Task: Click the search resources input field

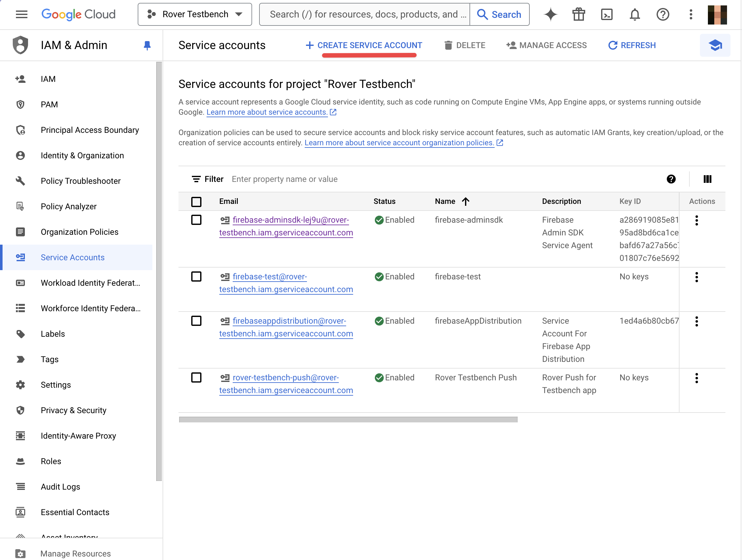Action: 365,14
